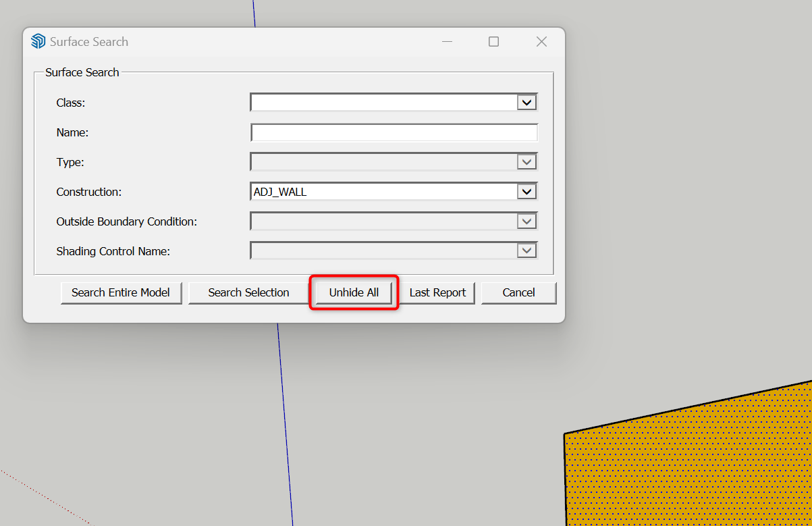Screen dimensions: 812x526
Task: Maximize the Surface Search window
Action: click(x=493, y=42)
